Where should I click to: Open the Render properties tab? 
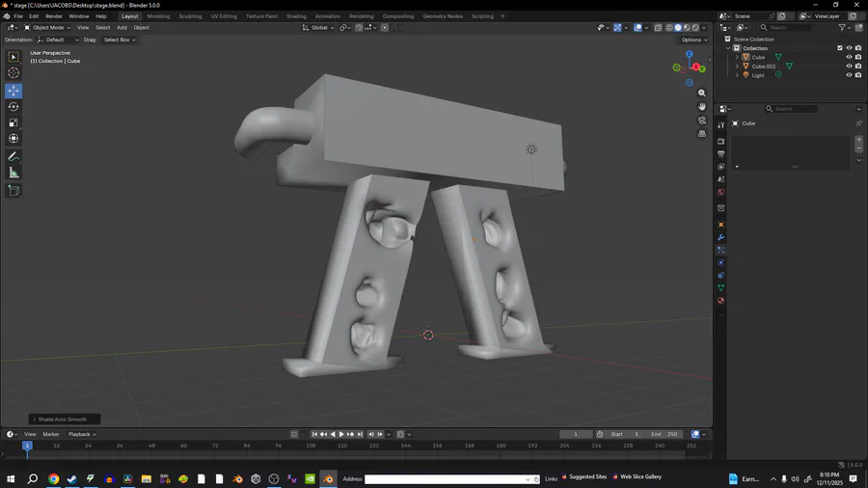pos(720,142)
